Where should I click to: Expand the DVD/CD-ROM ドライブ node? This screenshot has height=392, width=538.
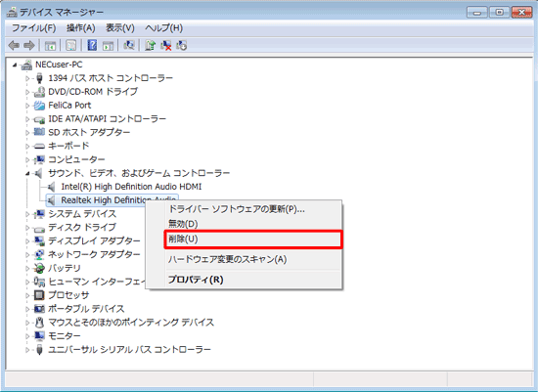click(27, 92)
